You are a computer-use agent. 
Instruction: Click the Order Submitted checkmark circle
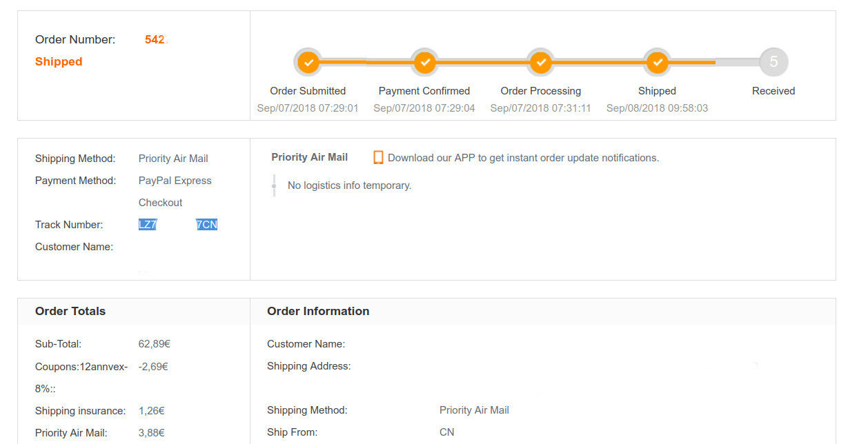coord(308,62)
